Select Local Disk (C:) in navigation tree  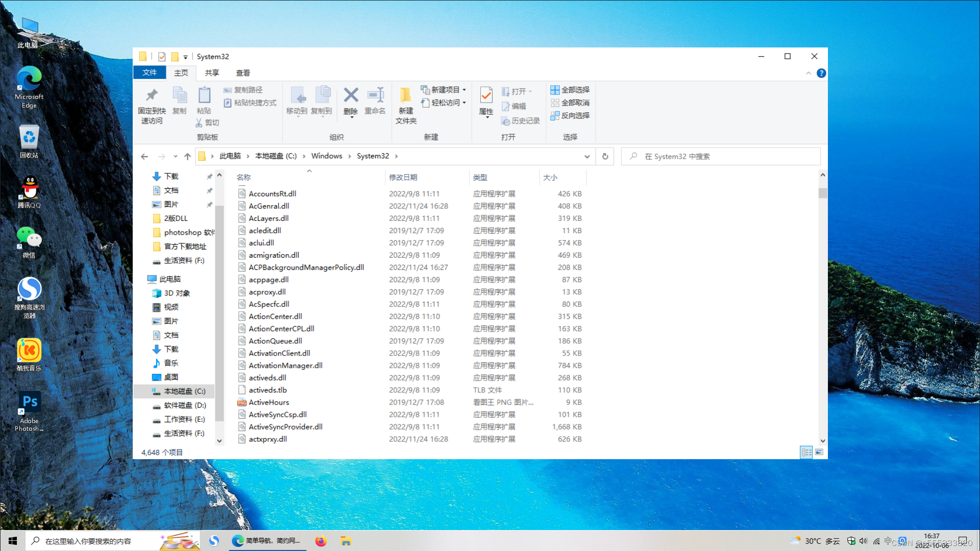(184, 391)
